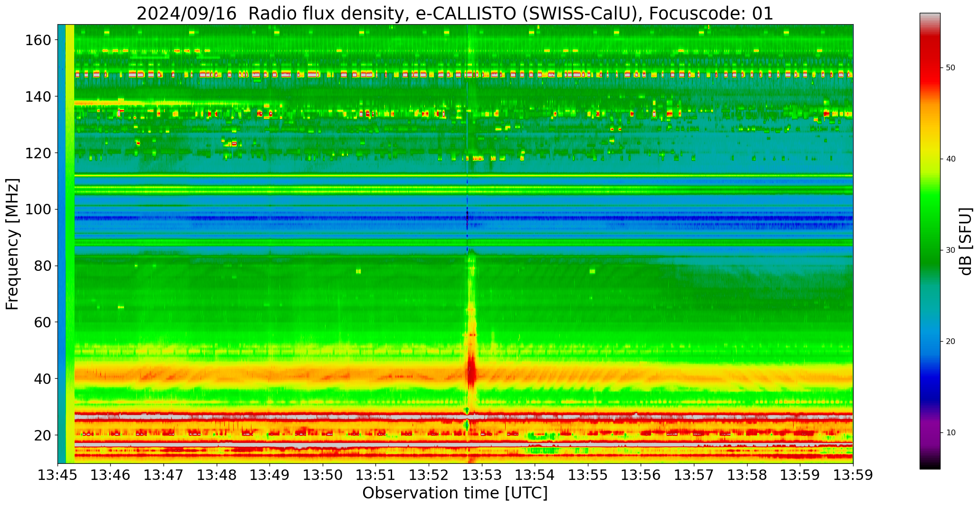Click the 20 frequency tick label

42,435
